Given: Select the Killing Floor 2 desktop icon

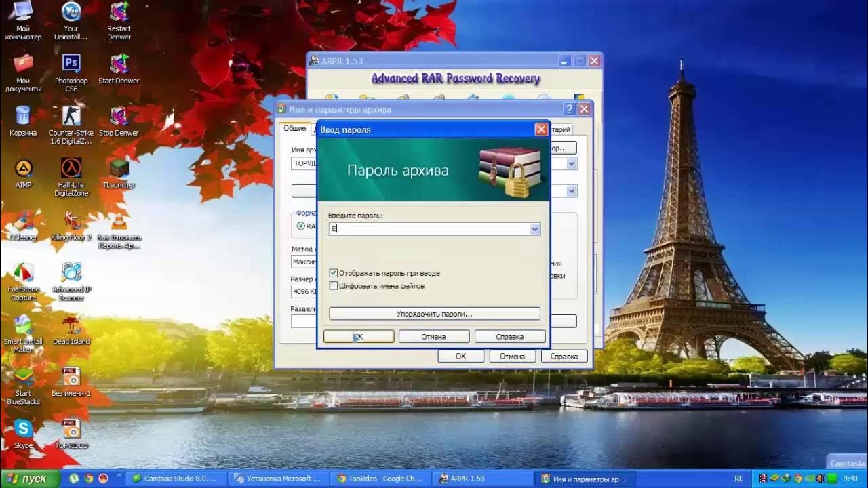Looking at the screenshot, I should pyautogui.click(x=71, y=226).
